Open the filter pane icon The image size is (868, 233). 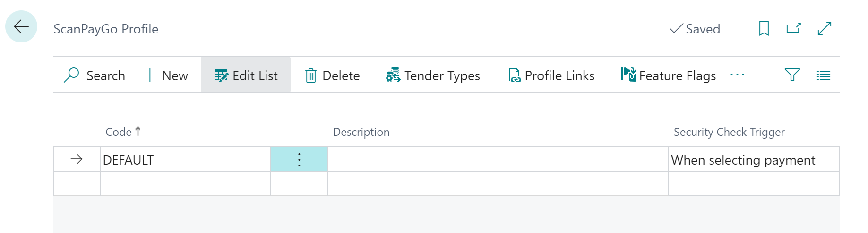pos(792,75)
